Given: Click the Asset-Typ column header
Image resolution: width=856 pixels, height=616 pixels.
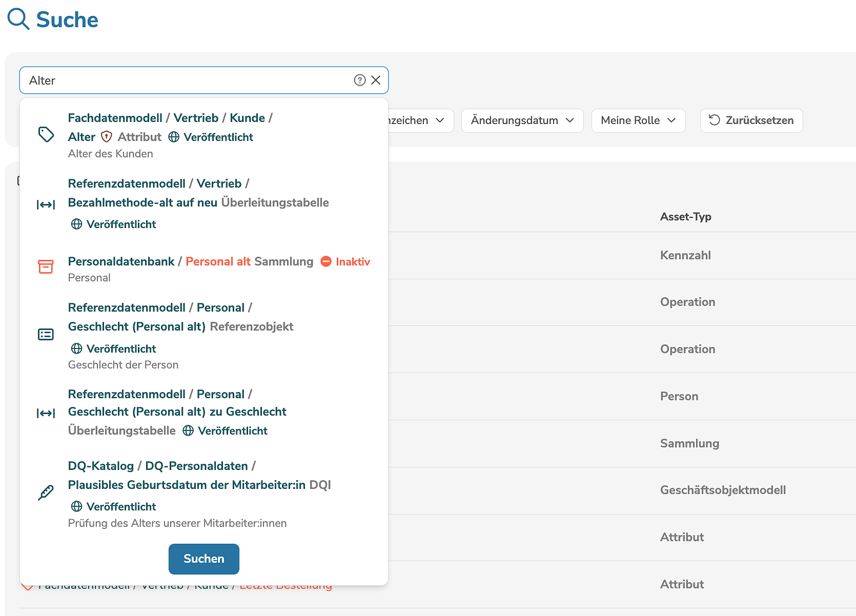Looking at the screenshot, I should click(x=685, y=217).
